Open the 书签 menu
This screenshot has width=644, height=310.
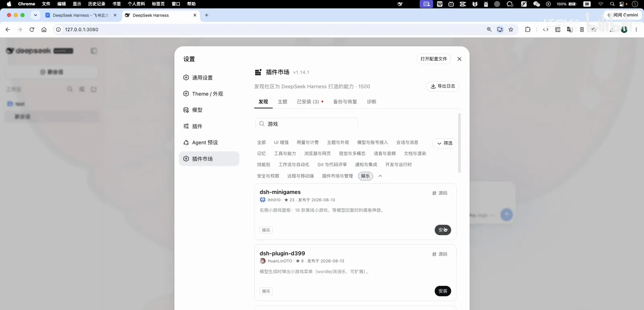[116, 4]
